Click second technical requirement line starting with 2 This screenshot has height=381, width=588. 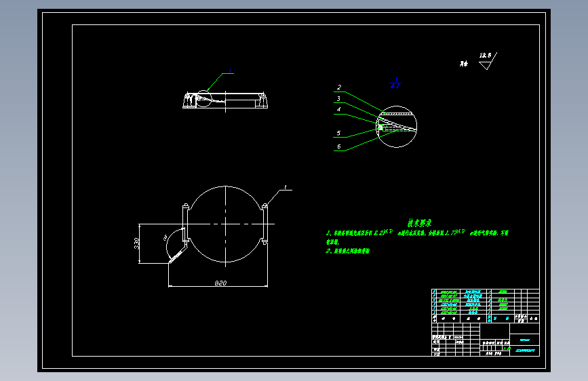click(x=347, y=251)
